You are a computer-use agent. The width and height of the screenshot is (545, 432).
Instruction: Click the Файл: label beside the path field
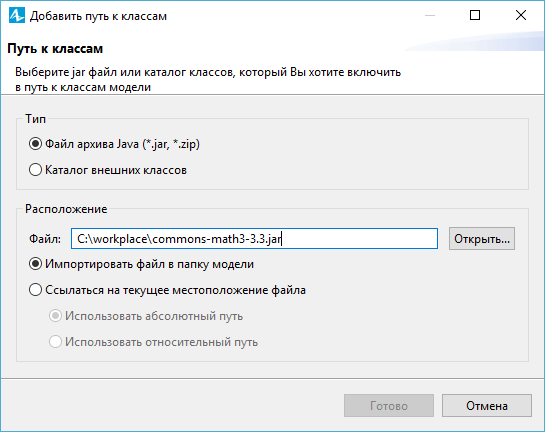pyautogui.click(x=45, y=239)
